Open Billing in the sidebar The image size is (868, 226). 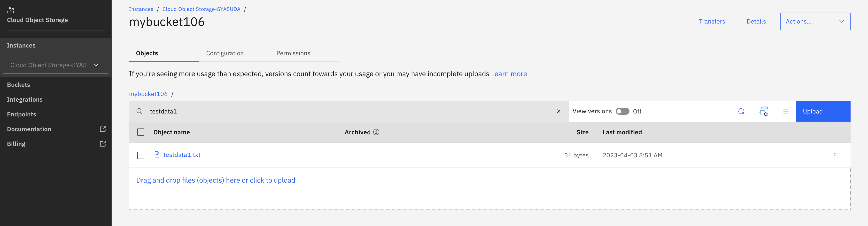click(x=16, y=144)
